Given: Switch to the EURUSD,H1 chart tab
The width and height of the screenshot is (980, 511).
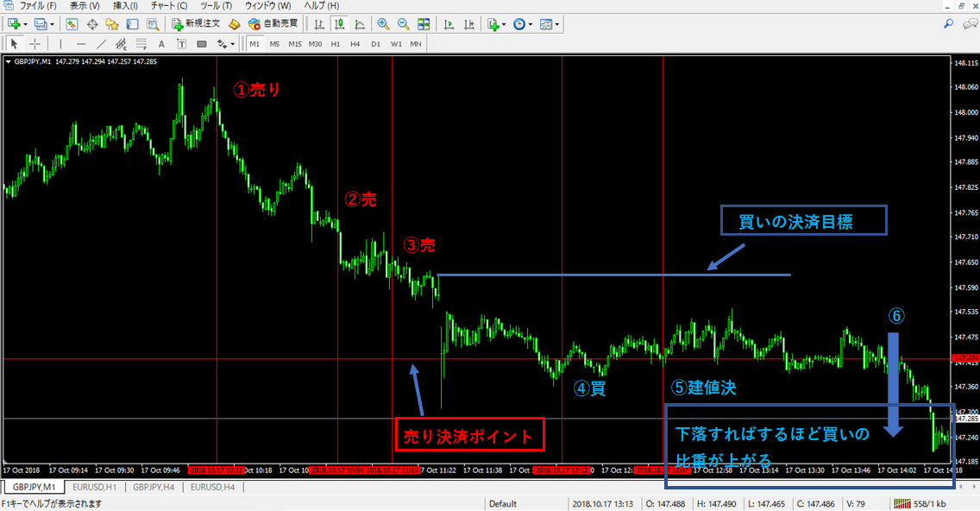Looking at the screenshot, I should pyautogui.click(x=96, y=487).
